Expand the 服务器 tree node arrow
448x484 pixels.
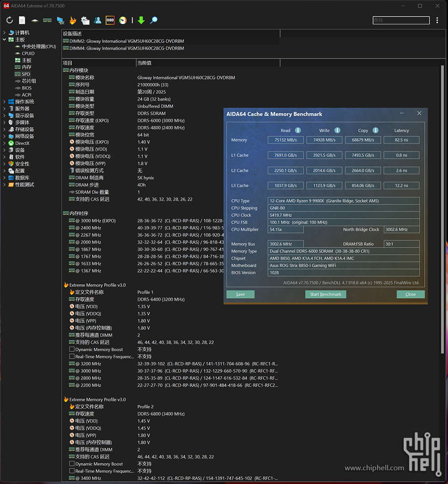point(4,109)
